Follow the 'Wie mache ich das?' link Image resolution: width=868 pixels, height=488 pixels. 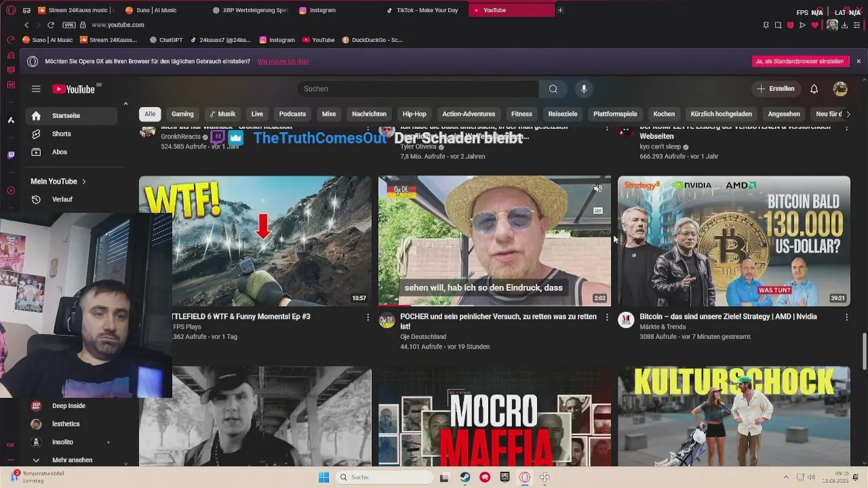coord(283,62)
